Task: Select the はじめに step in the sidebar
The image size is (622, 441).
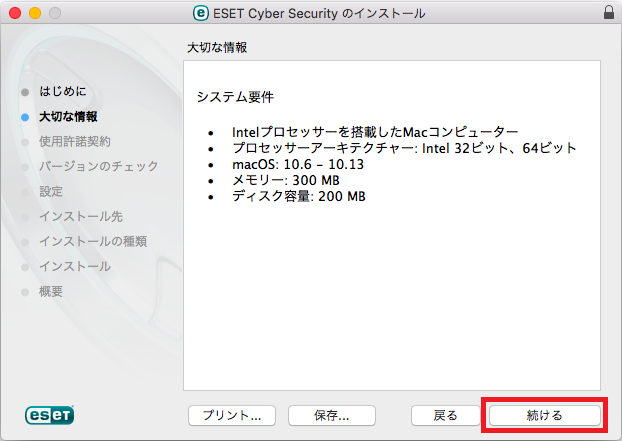Action: click(x=63, y=91)
